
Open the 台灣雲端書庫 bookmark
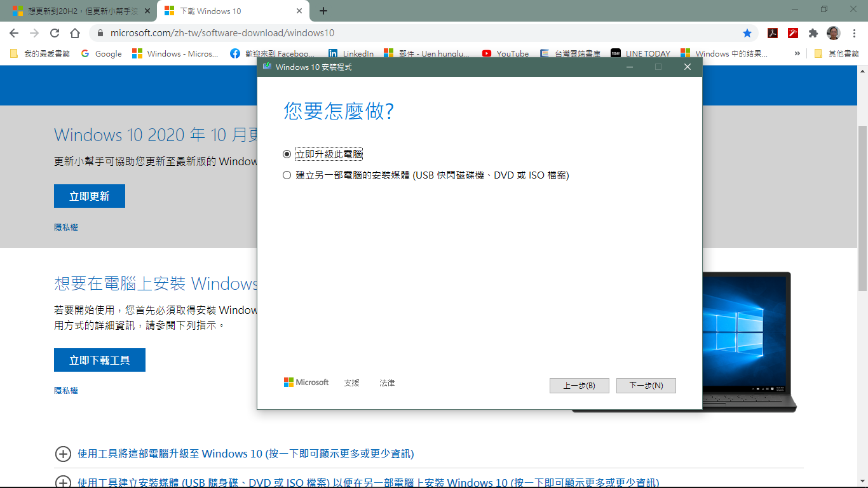pos(570,54)
